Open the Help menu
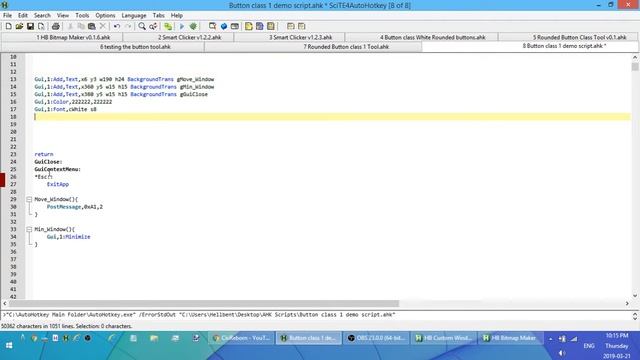The width and height of the screenshot is (640, 360). coord(177,16)
